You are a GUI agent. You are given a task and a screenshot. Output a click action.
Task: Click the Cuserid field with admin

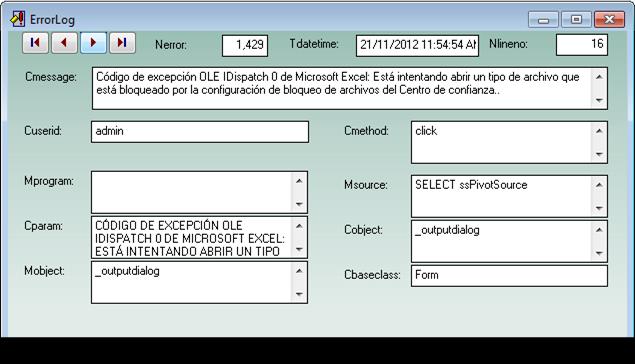200,132
